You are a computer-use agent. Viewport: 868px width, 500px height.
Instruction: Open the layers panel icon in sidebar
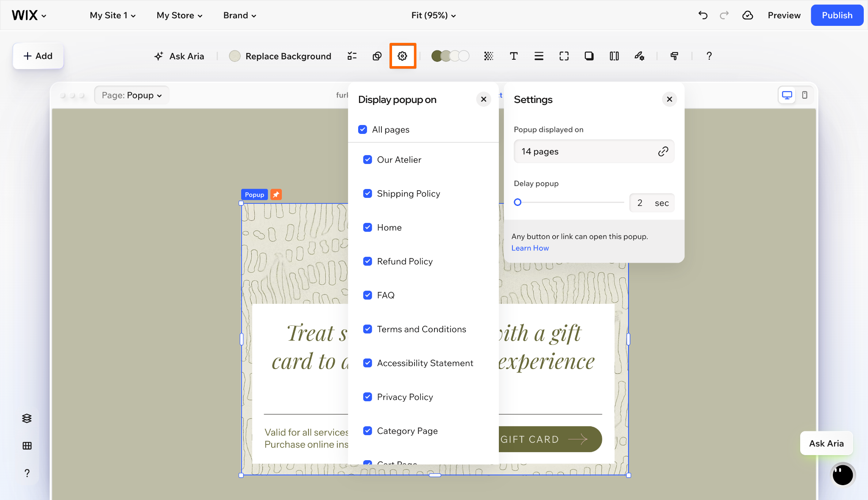click(27, 418)
